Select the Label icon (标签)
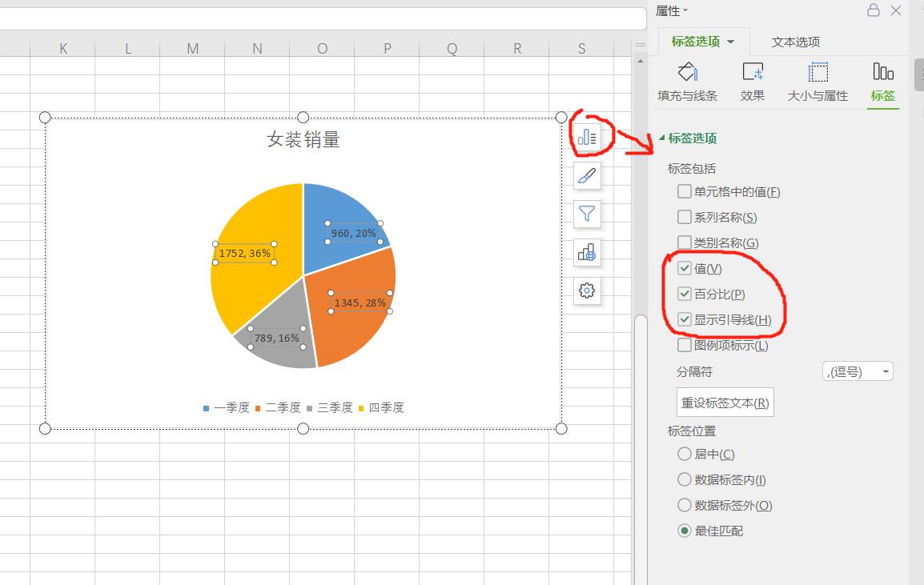The height and width of the screenshot is (585, 924). pos(882,82)
